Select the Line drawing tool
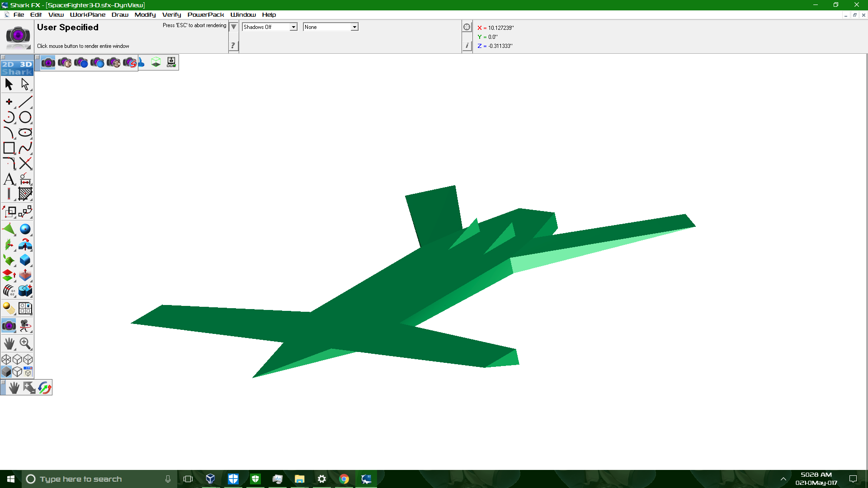The height and width of the screenshot is (488, 868). tap(25, 102)
